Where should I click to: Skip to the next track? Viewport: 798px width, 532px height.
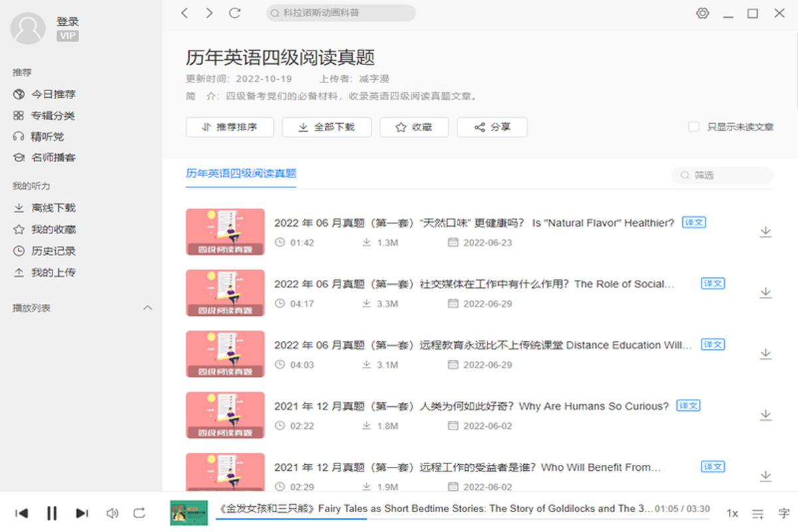[82, 513]
